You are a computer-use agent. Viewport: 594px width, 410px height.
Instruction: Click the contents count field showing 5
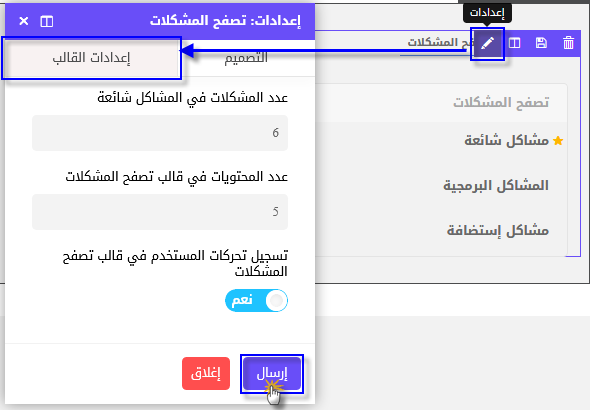pyautogui.click(x=160, y=212)
